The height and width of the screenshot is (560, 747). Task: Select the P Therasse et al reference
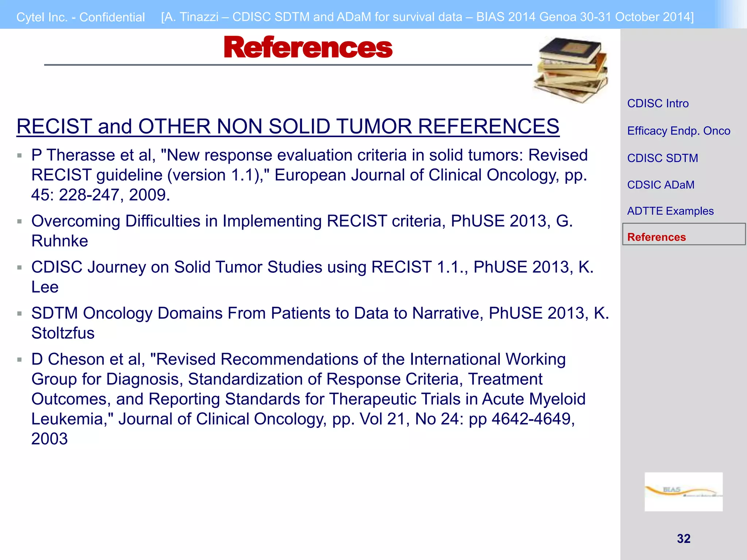pos(309,175)
